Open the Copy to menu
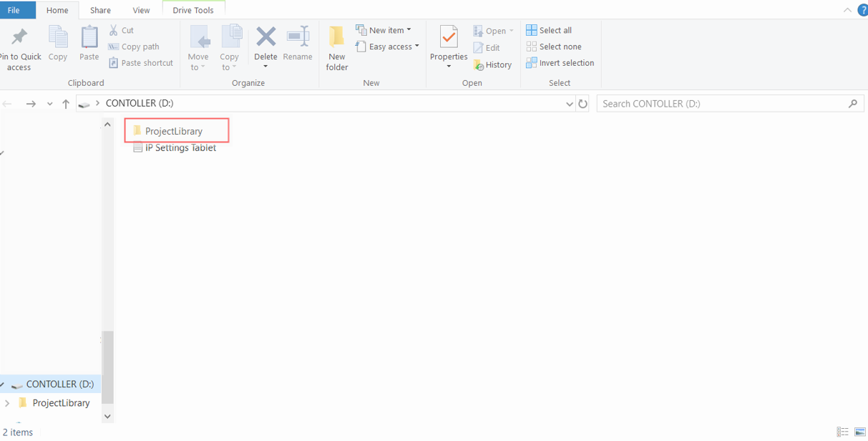The image size is (868, 441). pyautogui.click(x=230, y=48)
